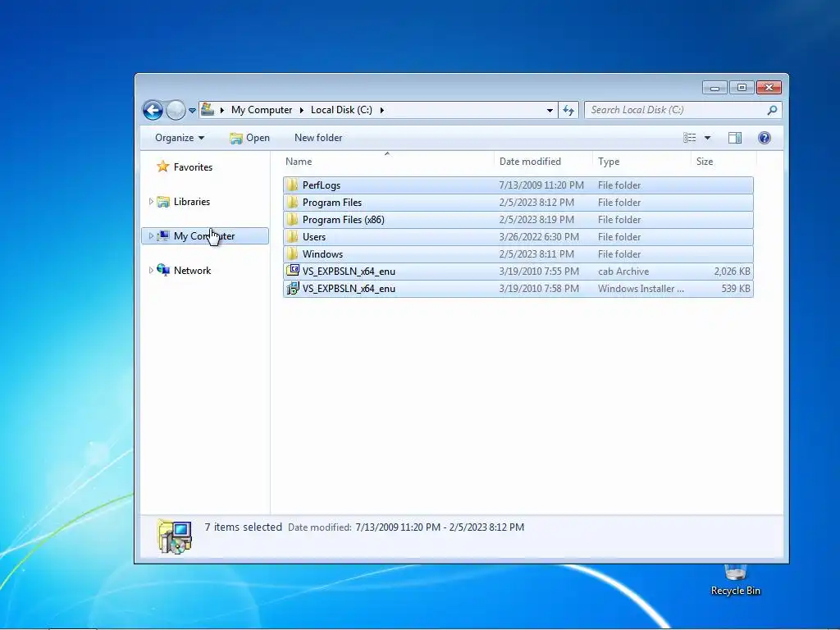The width and height of the screenshot is (840, 630).
Task: Select Libraries in the navigation pane
Action: tap(192, 202)
